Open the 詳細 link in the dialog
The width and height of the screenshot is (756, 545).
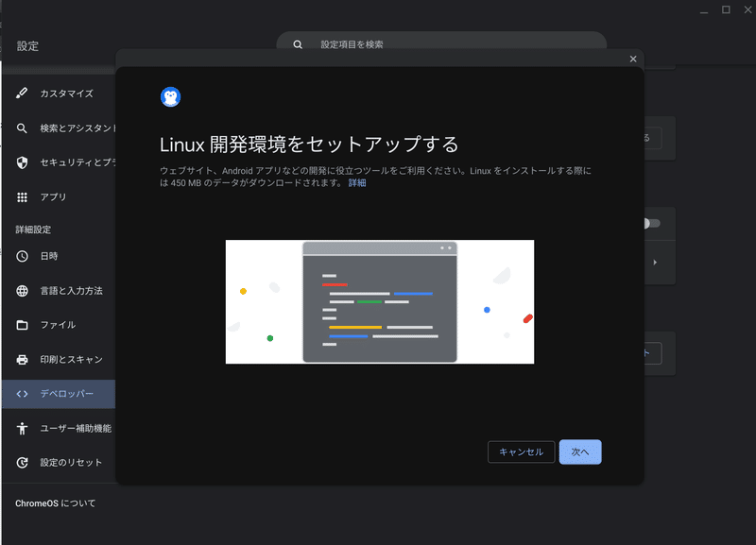click(357, 183)
